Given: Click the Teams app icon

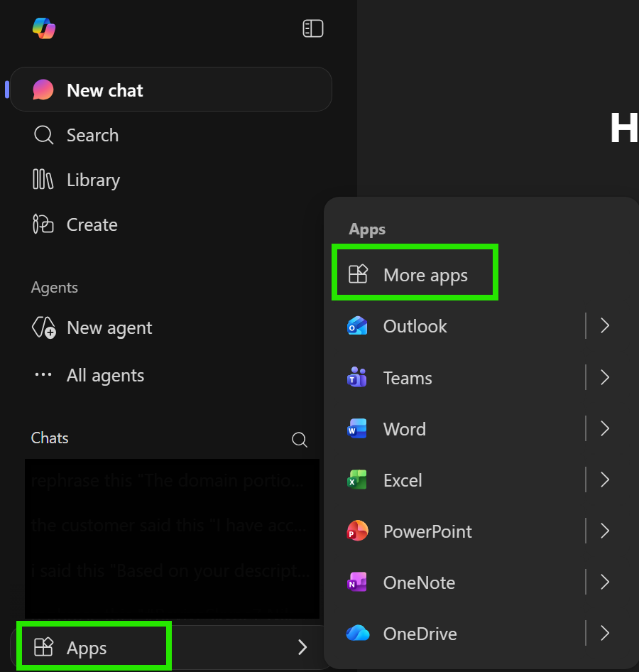Looking at the screenshot, I should pos(357,377).
